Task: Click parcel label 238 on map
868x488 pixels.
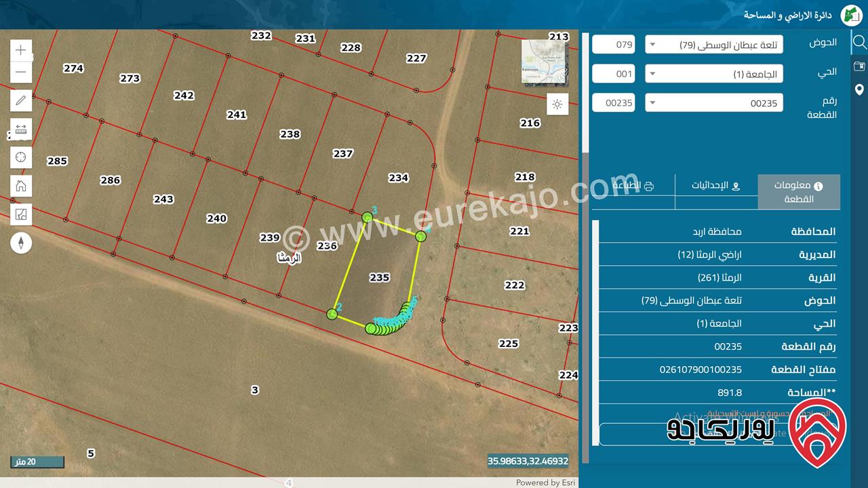Action: pyautogui.click(x=290, y=134)
